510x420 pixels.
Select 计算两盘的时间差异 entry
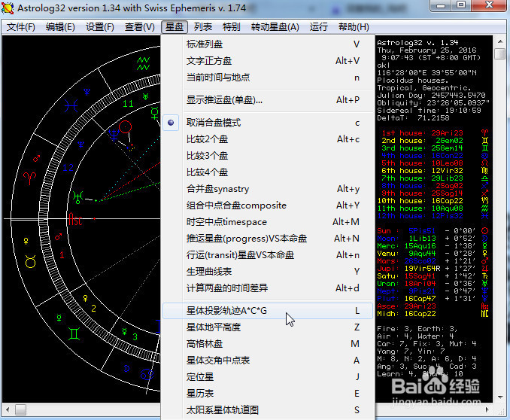[x=268, y=288]
